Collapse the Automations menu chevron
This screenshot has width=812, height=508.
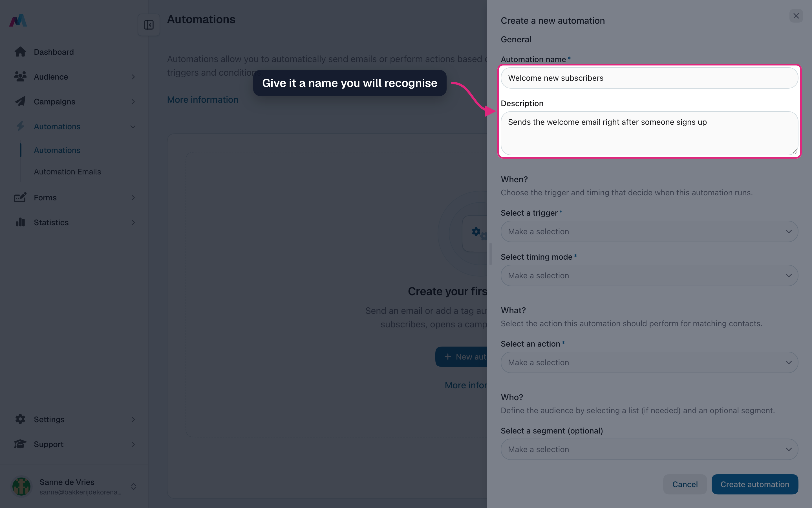133,127
